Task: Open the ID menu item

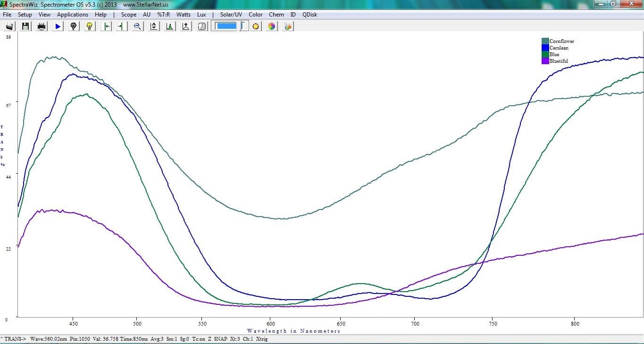Action: [293, 15]
